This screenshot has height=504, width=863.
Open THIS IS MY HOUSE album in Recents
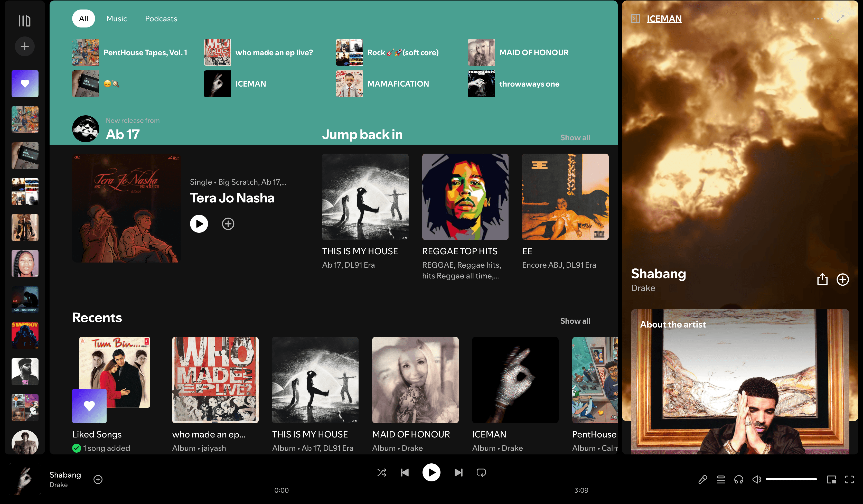(315, 394)
